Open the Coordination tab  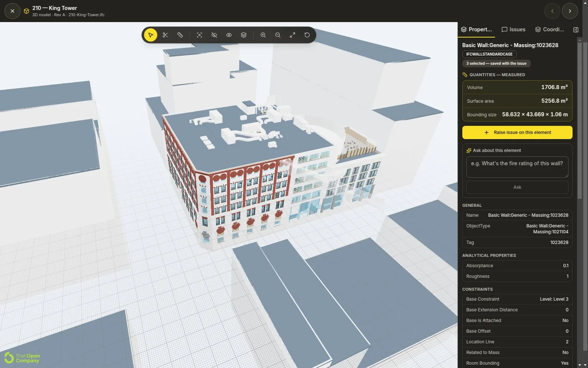coord(549,29)
